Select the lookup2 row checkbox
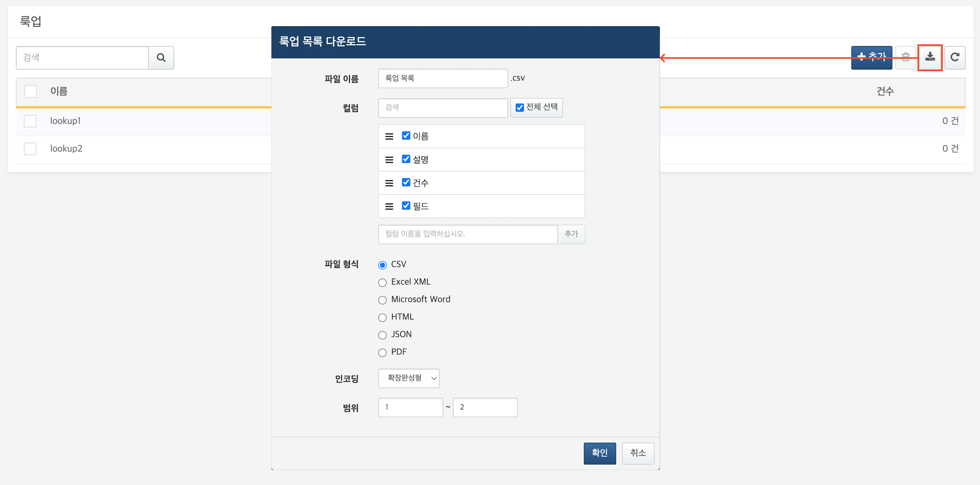This screenshot has width=980, height=485. [30, 148]
